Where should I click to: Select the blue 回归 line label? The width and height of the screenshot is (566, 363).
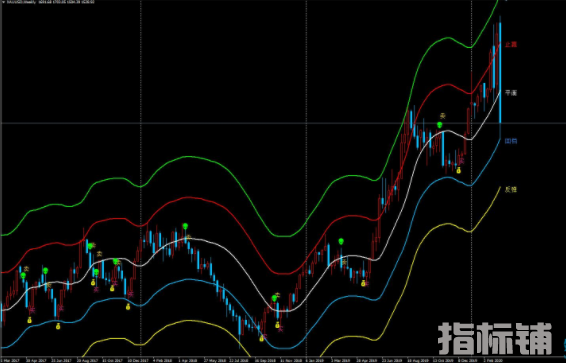(x=511, y=141)
